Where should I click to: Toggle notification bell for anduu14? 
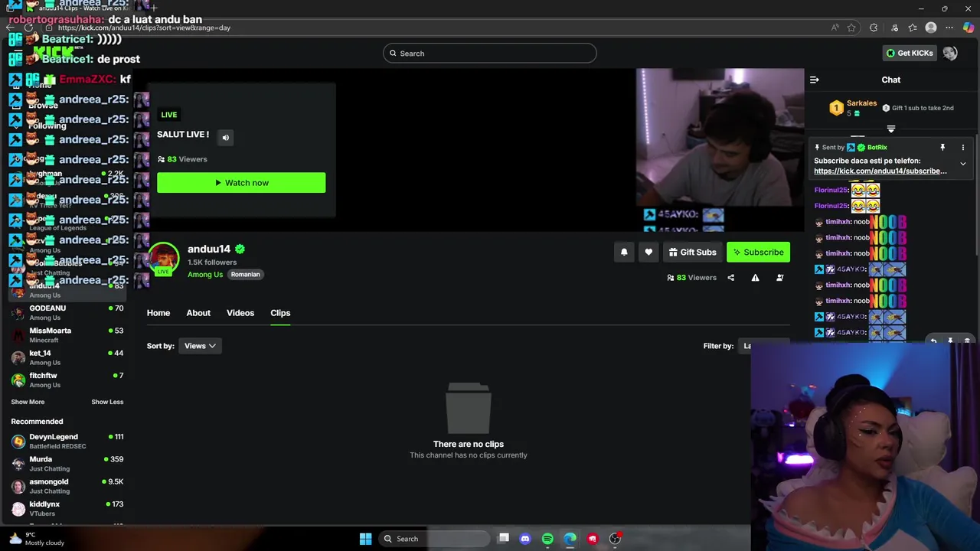[624, 252]
